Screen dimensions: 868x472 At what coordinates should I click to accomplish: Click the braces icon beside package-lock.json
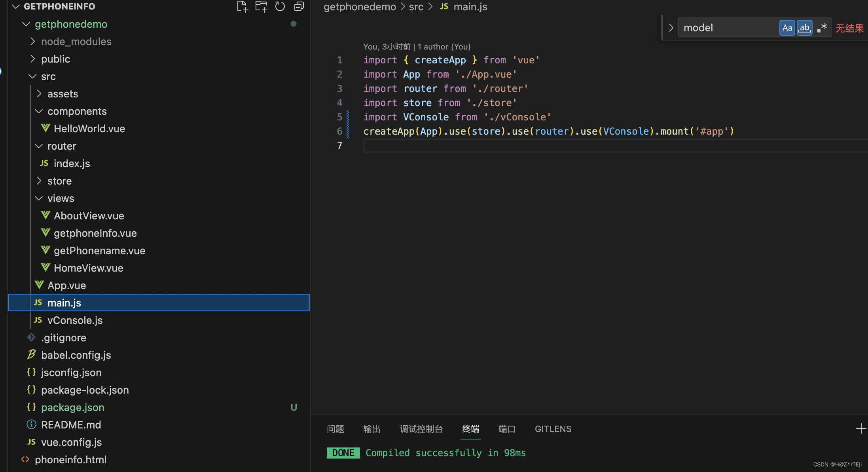(x=31, y=390)
